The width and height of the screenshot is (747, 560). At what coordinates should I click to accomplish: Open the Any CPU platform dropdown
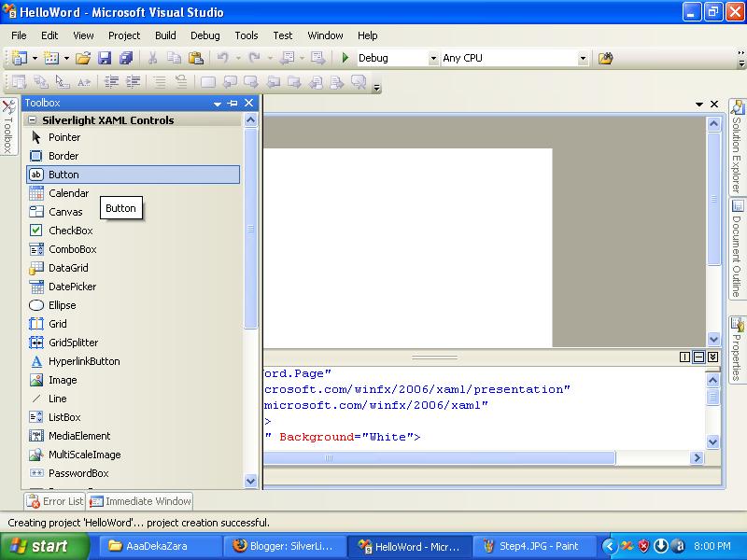pyautogui.click(x=583, y=59)
